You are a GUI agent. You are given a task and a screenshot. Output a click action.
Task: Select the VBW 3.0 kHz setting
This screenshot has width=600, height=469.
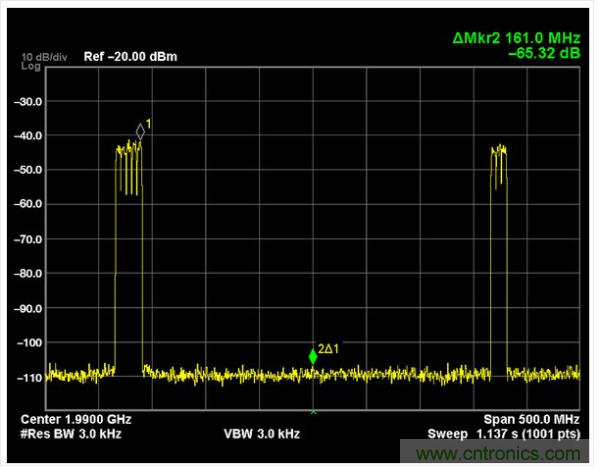pos(261,435)
